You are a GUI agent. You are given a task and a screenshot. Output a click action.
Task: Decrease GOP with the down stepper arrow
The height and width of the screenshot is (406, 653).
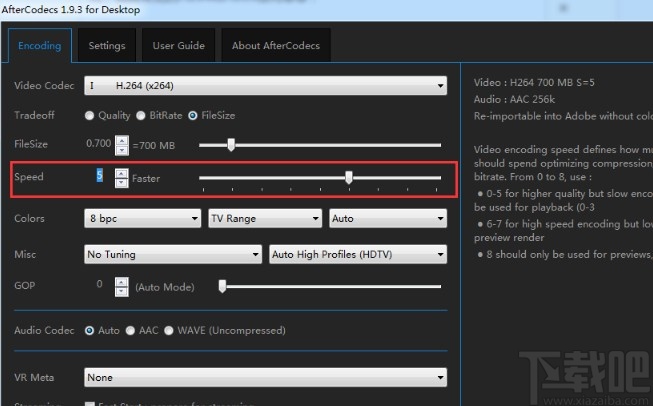tap(122, 291)
